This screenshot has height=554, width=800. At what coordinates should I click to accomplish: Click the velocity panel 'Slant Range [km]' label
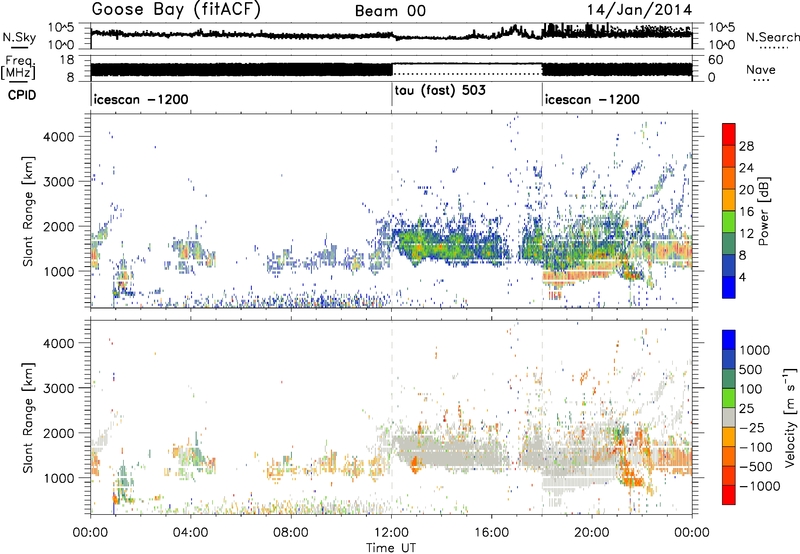[x=28, y=418]
